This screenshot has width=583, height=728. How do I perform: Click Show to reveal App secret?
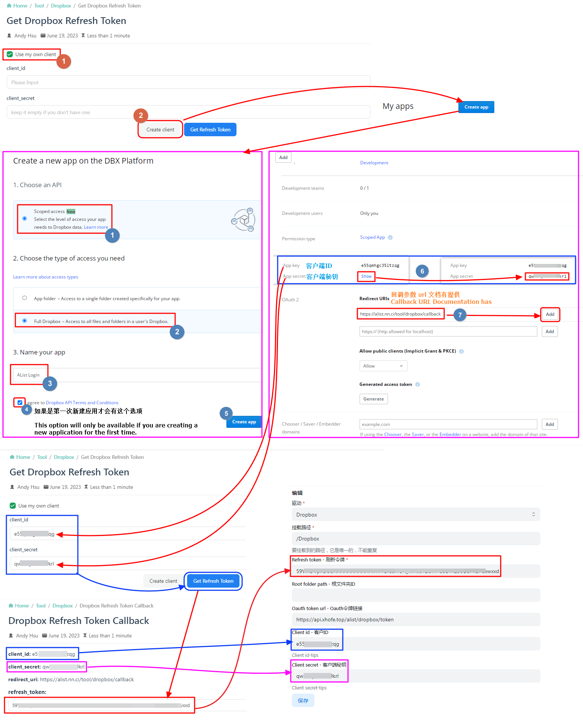[x=366, y=277]
